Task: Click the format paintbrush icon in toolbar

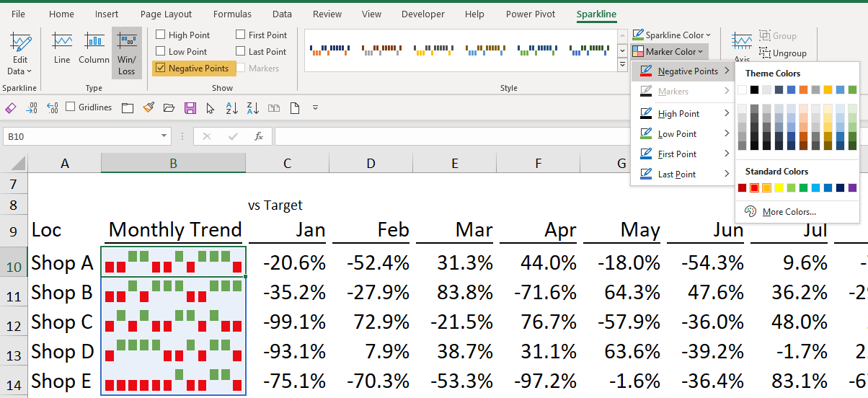Action: tap(149, 108)
